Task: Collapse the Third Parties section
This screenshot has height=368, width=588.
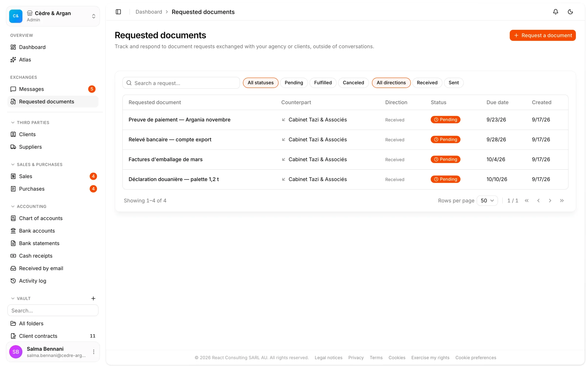Action: coord(30,122)
